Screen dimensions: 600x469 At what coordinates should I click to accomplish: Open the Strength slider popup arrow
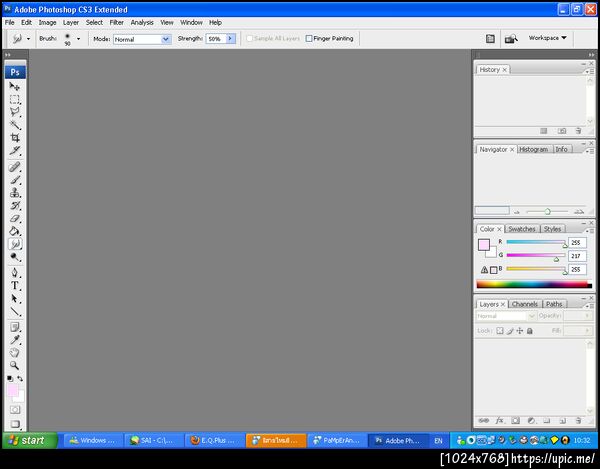click(x=230, y=39)
